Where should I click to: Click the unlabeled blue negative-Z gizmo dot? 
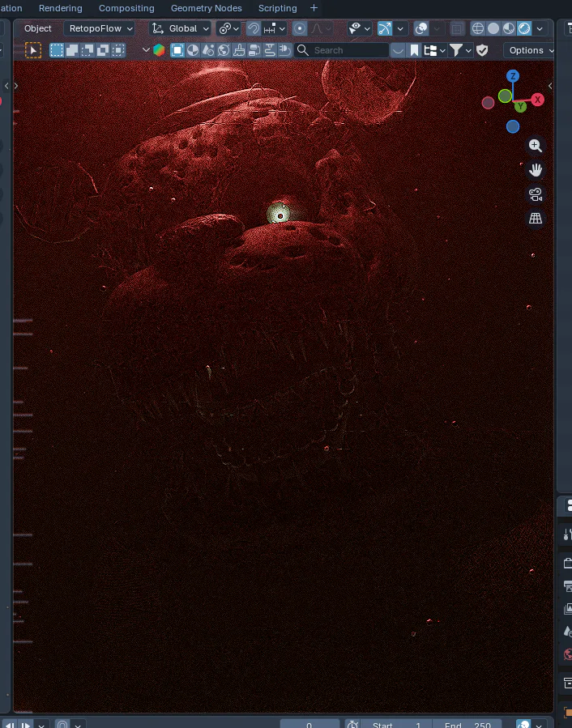pyautogui.click(x=513, y=126)
